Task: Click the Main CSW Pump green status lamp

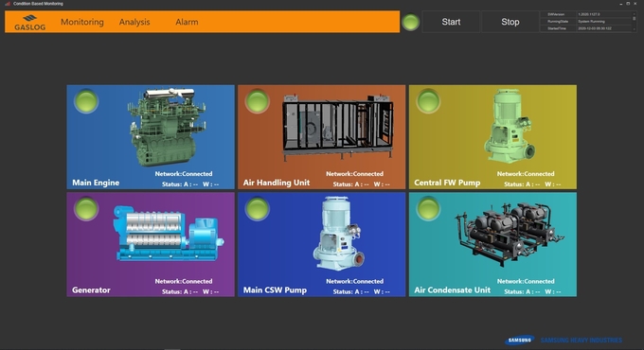Action: [257, 208]
